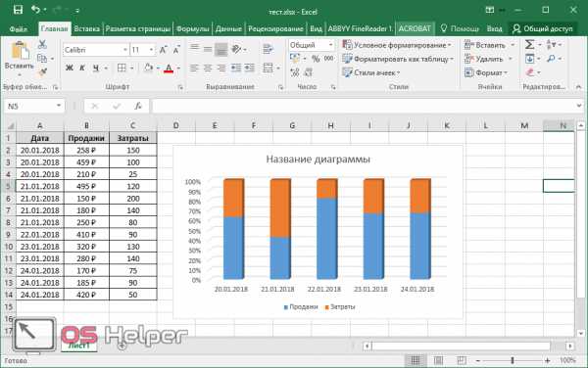Toggle italic К formatting
Viewport: 588px width, 368px height.
point(82,69)
